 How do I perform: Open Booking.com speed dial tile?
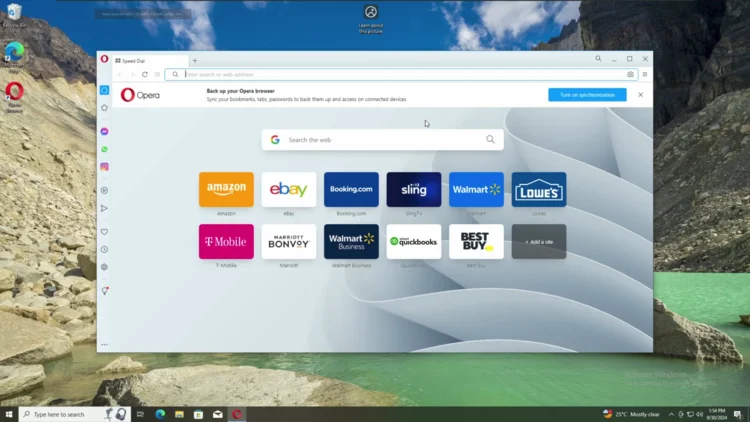[x=351, y=189]
